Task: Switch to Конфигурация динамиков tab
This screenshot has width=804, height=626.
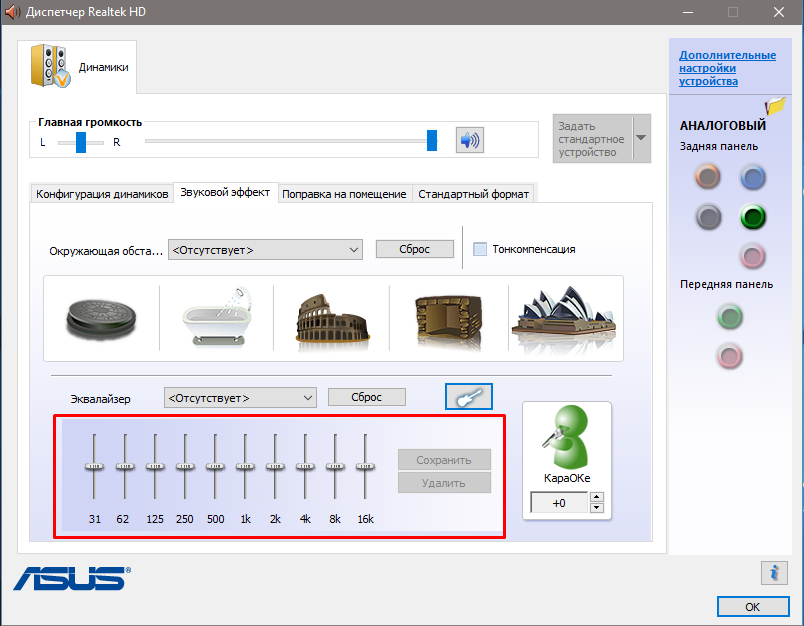Action: [102, 194]
